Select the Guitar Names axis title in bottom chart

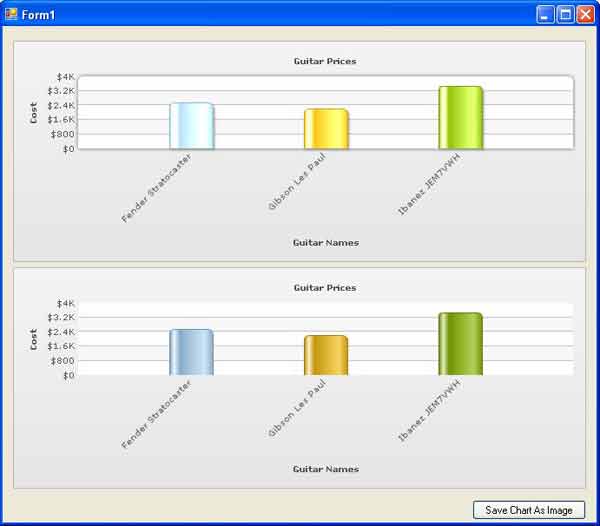point(325,468)
